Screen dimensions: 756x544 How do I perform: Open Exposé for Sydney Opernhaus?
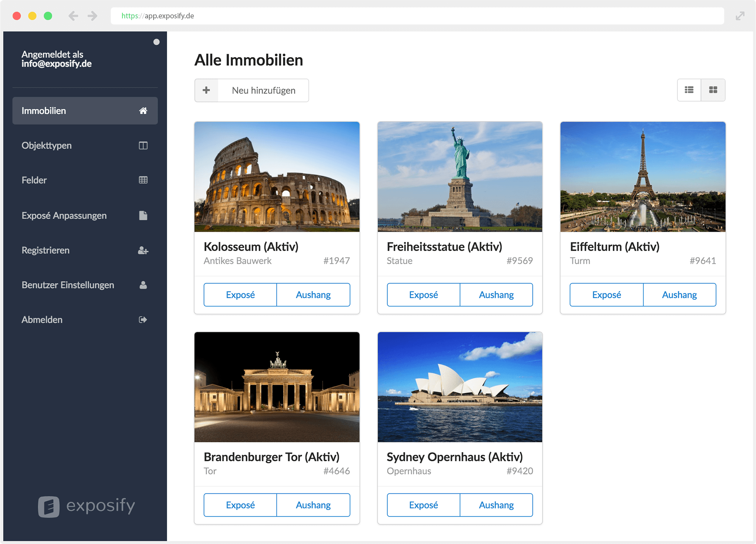click(x=423, y=505)
